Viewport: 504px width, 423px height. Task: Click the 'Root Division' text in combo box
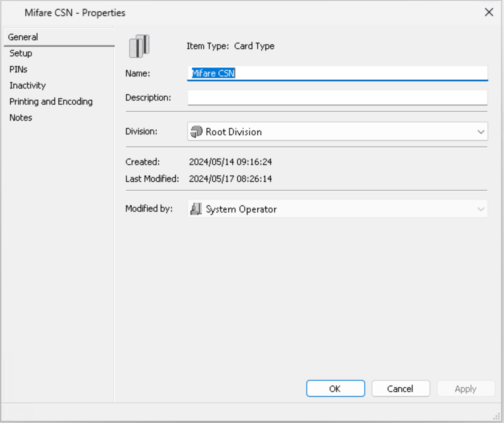234,132
